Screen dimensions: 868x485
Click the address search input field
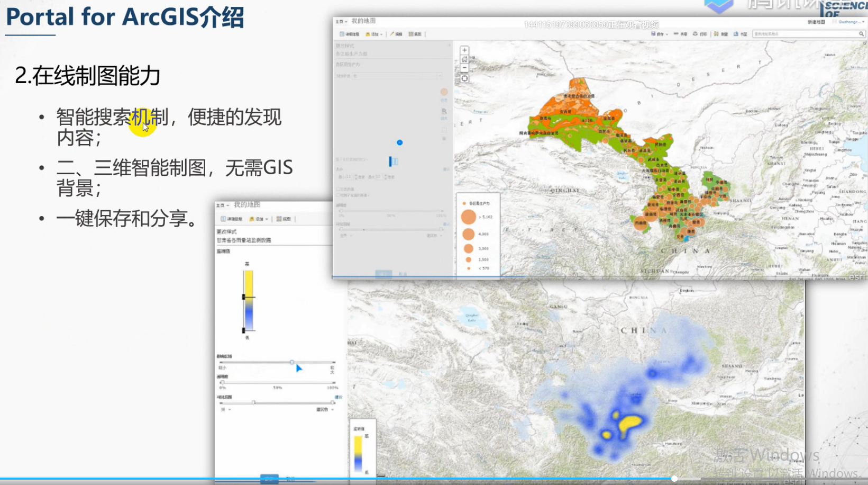(804, 33)
